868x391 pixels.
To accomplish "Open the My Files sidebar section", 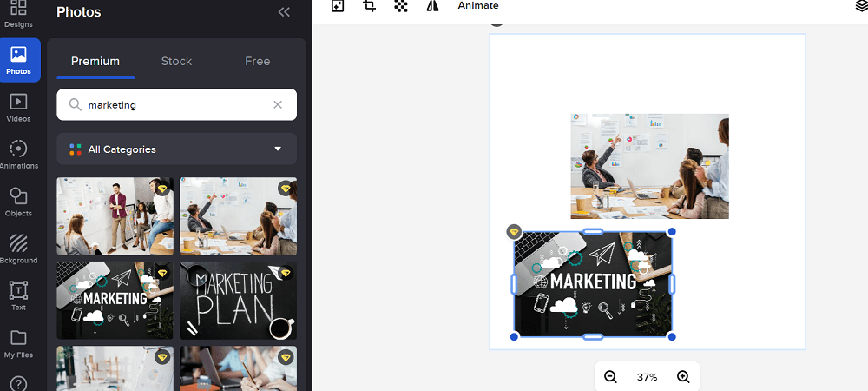I will point(18,343).
